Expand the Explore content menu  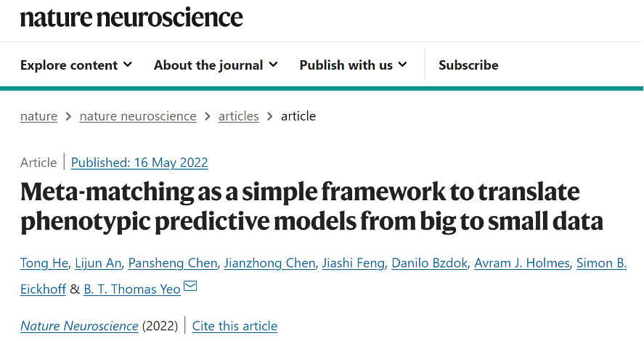tap(76, 65)
